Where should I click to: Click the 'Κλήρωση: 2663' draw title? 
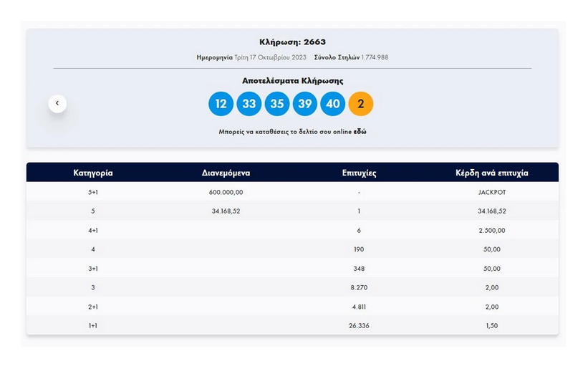tap(292, 42)
